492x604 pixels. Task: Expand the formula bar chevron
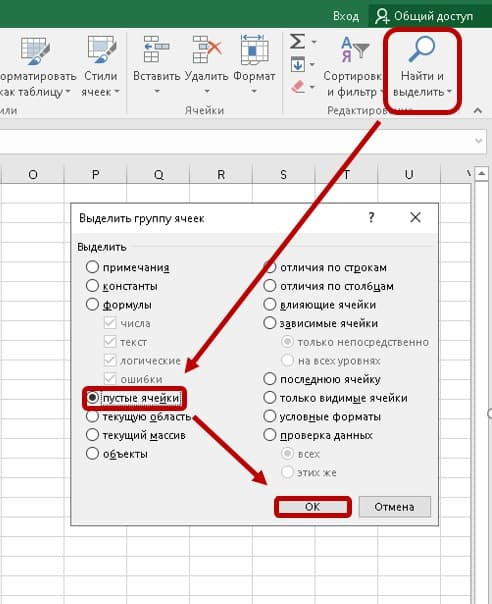click(x=479, y=141)
